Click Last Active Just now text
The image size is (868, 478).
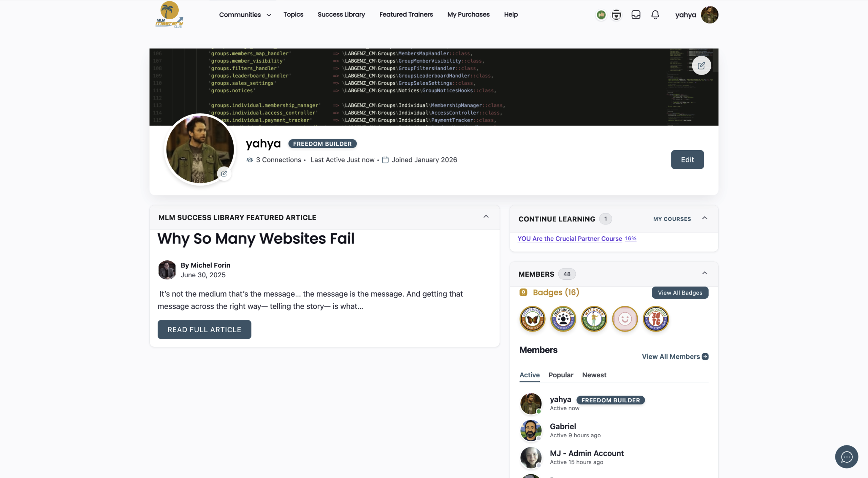click(x=342, y=160)
